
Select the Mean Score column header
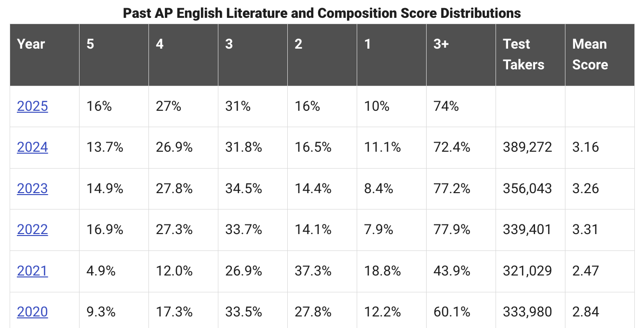point(590,54)
